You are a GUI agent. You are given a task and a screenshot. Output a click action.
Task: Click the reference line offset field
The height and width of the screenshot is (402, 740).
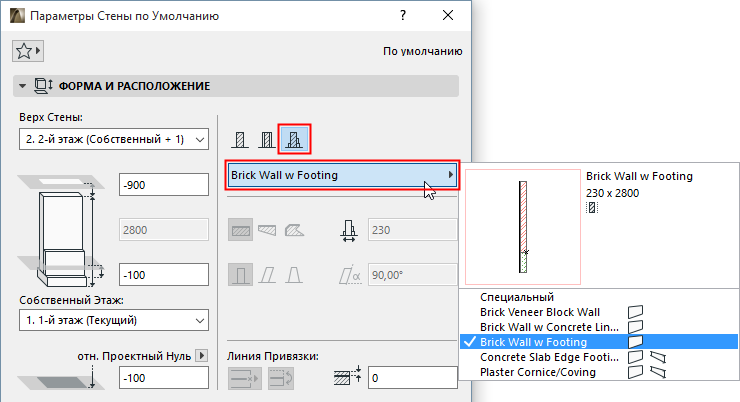click(x=411, y=378)
